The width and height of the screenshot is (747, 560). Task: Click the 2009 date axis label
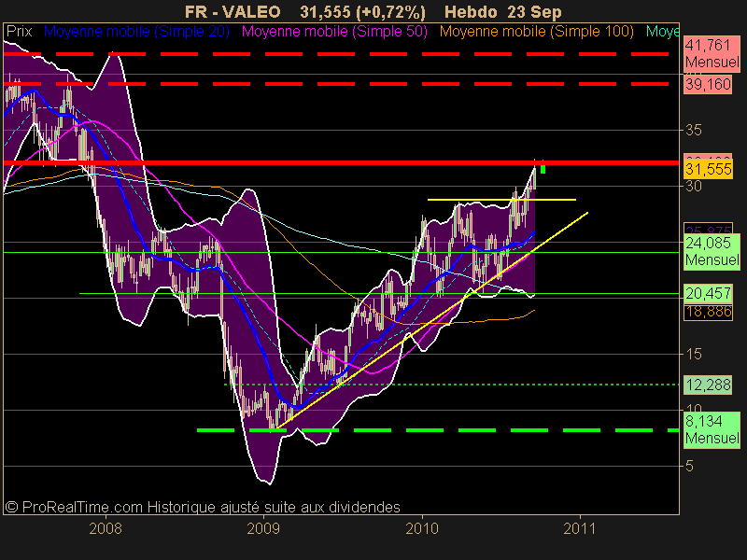263,528
